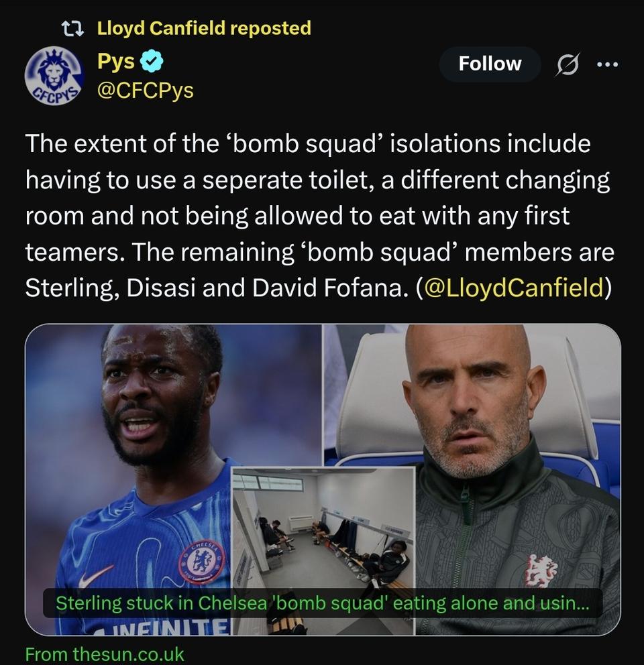Open the "Sterling stuck in Chelsea" headline caption
The width and height of the screenshot is (644, 665).
click(322, 603)
